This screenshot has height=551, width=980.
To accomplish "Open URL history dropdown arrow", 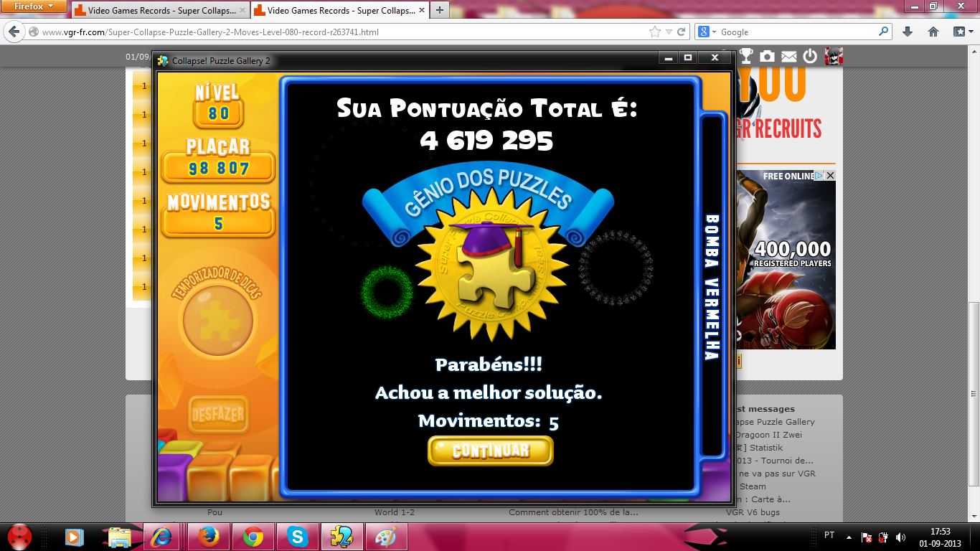I will 669,32.
